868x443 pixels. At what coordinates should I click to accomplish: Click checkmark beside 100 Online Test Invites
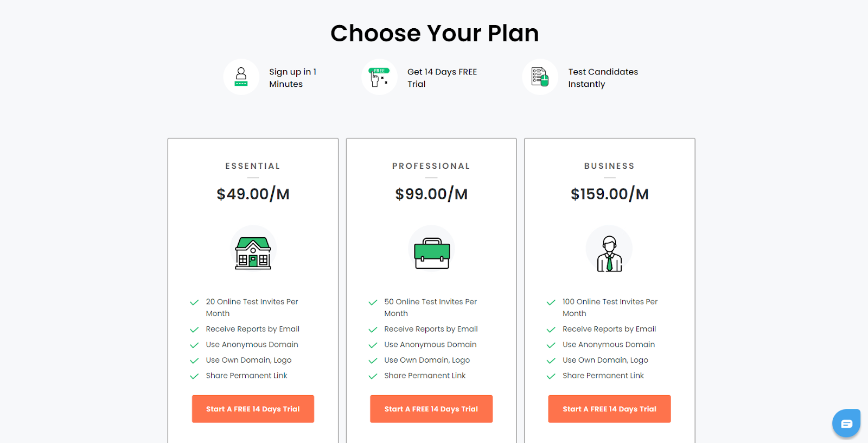(x=551, y=302)
